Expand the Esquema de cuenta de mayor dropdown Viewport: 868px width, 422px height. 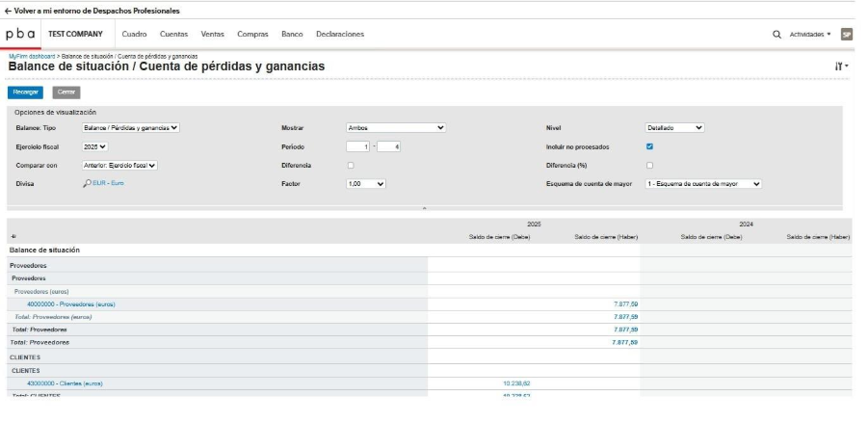703,183
